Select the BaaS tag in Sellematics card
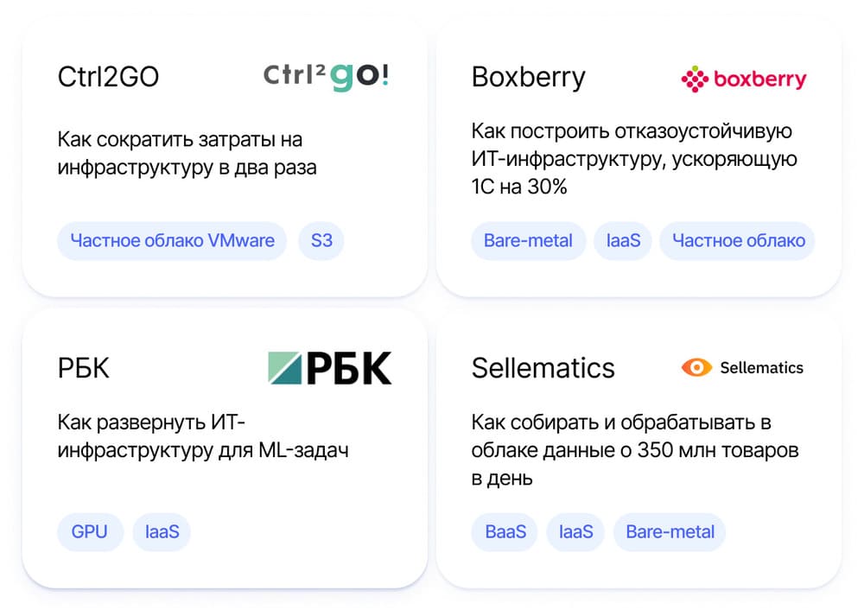Screen dimensions: 864x616 (x=505, y=531)
